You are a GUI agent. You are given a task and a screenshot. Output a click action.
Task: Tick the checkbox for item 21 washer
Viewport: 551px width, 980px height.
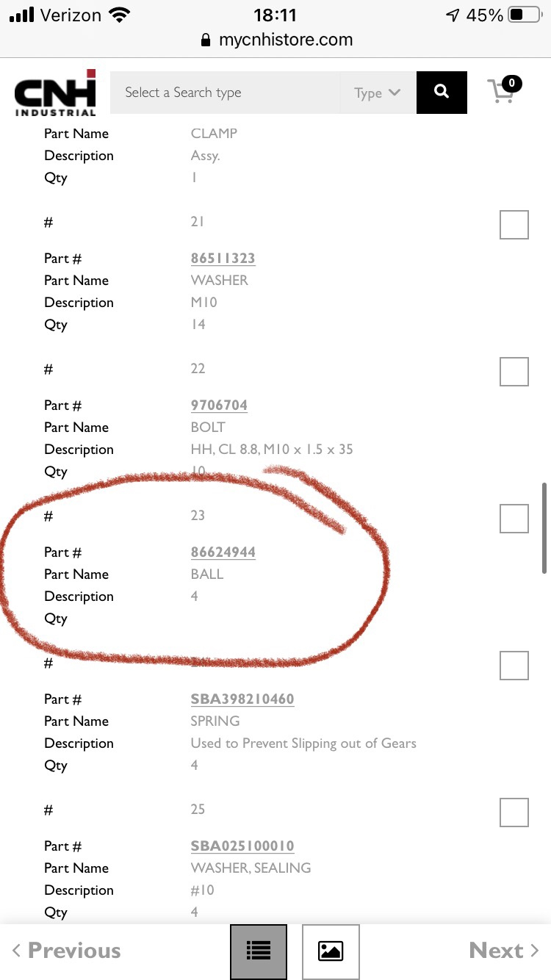click(x=514, y=225)
